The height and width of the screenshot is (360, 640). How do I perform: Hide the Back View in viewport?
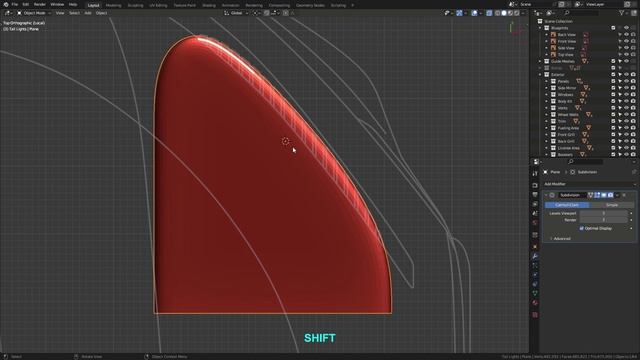tap(626, 35)
